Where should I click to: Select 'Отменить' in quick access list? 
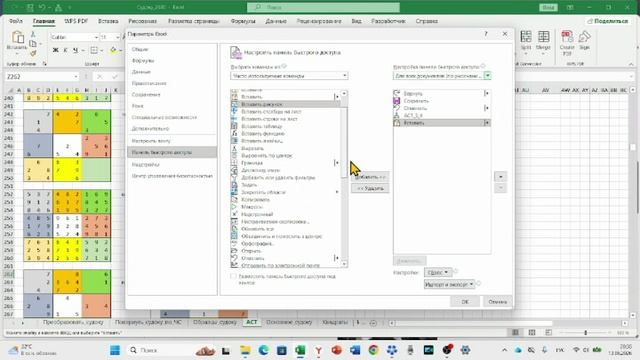442,108
